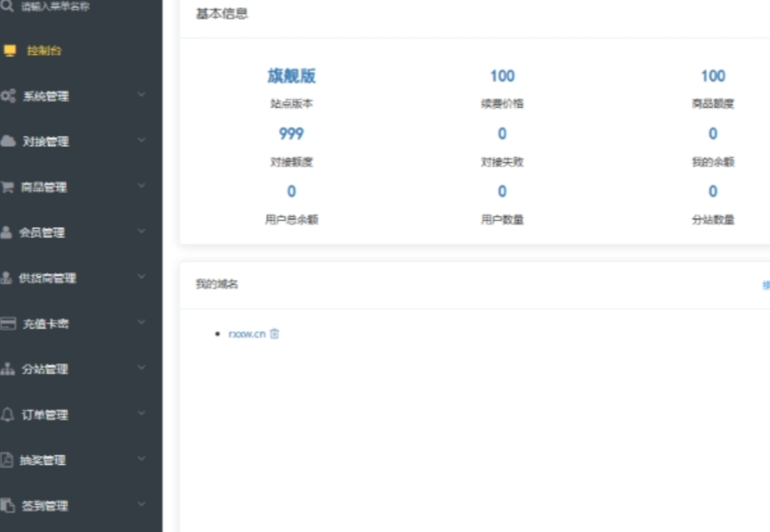The width and height of the screenshot is (770, 532).
Task: Click the 充值卡密 card icon
Action: (9, 324)
